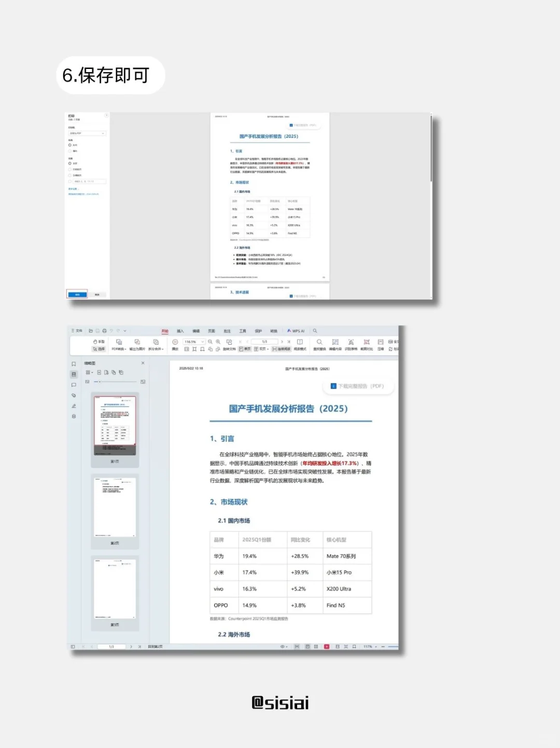Screen dimensions: 560x748
Task: Toggle 单页 single page view
Action: tap(245, 349)
